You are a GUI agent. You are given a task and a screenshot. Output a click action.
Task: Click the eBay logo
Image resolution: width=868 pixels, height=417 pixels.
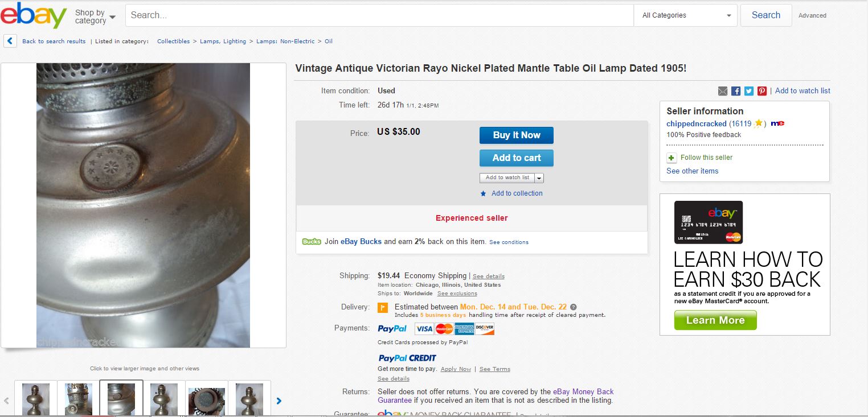pos(34,15)
